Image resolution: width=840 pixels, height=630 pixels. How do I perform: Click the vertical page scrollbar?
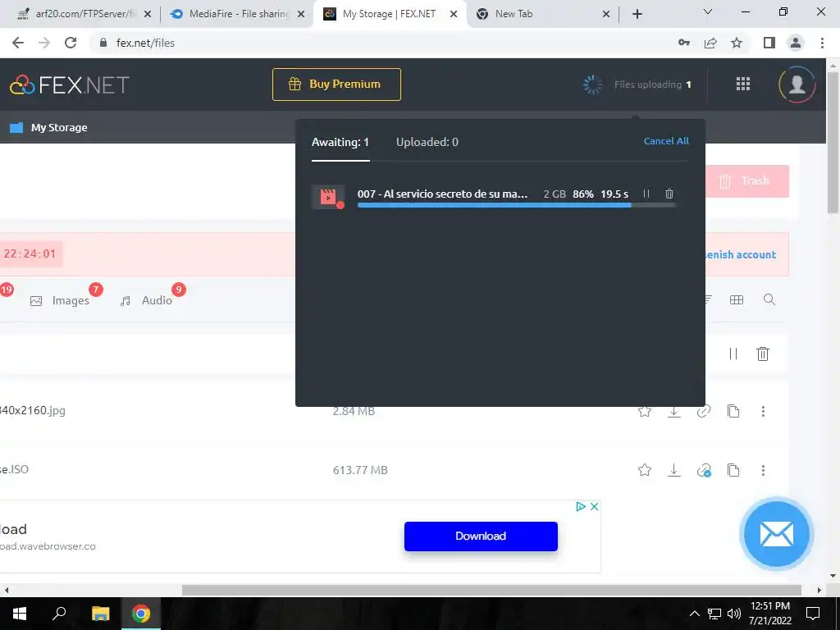833,142
